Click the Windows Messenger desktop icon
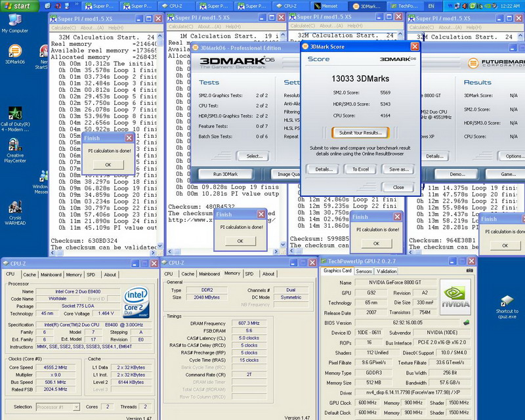 (x=43, y=182)
